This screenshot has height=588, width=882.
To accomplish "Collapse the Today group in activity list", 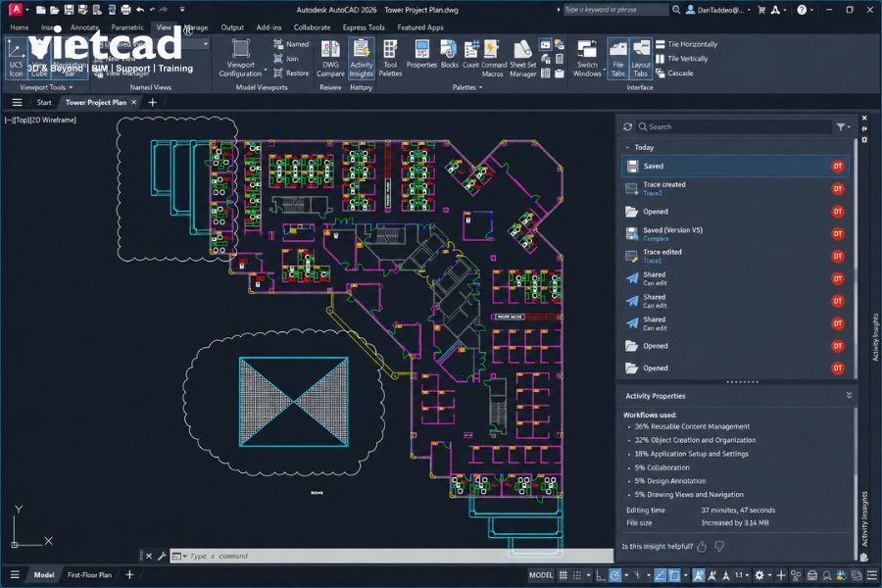I will (x=628, y=147).
